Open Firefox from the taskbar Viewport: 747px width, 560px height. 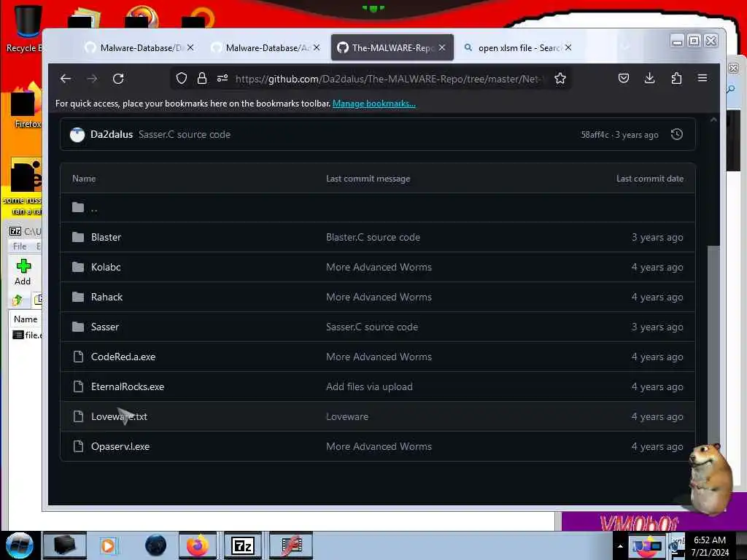198,545
